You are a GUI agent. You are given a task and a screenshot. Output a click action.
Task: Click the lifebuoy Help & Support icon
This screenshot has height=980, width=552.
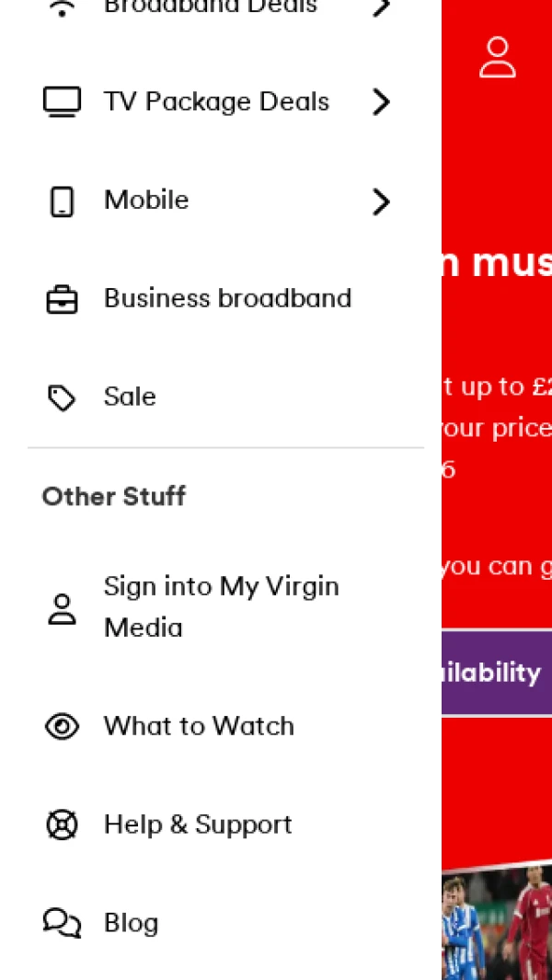62,824
